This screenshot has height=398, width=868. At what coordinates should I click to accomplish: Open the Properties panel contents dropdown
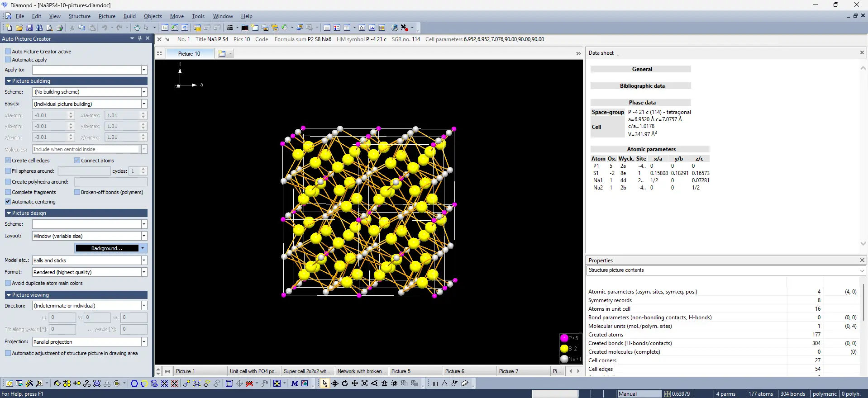pos(862,270)
